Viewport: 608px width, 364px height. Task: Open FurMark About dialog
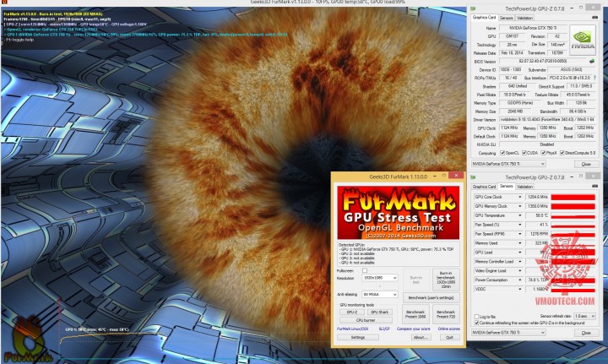[x=421, y=338]
